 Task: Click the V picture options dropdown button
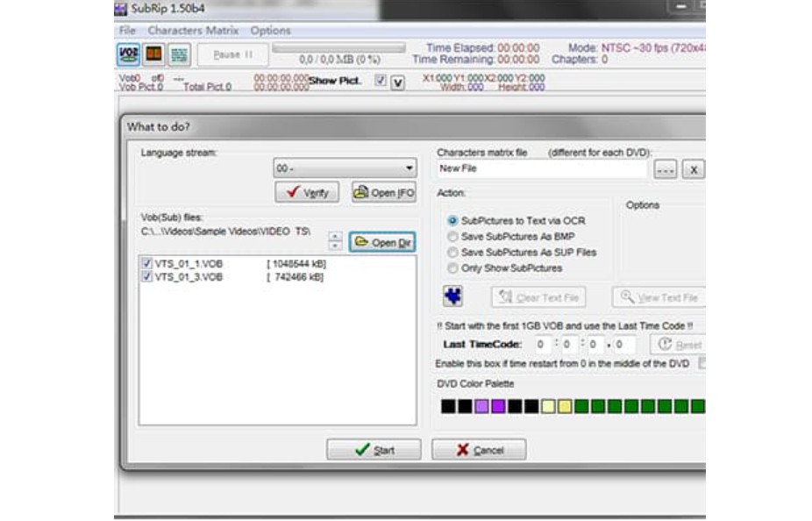396,81
